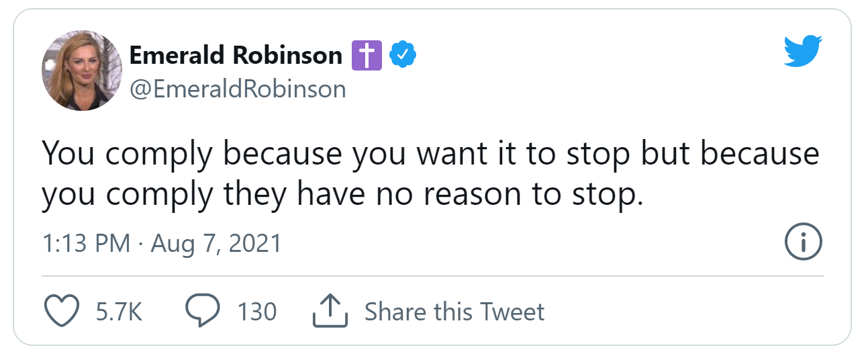Click the reply speech bubble icon
The height and width of the screenshot is (358, 868).
(201, 311)
